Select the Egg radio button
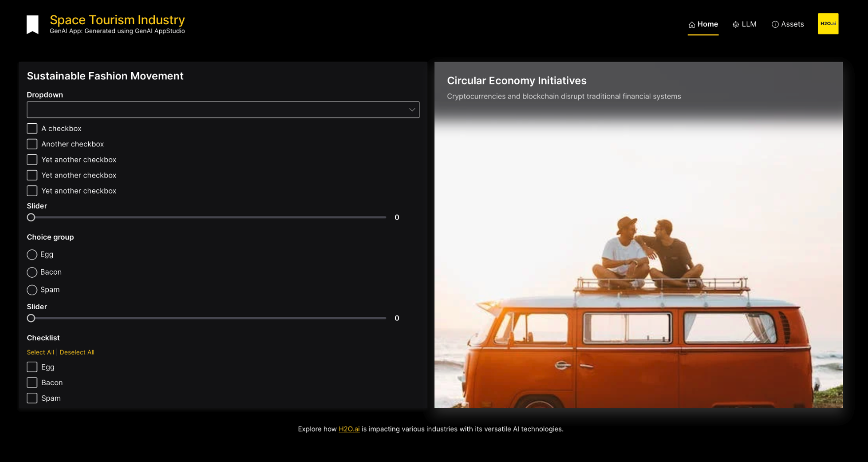Viewport: 868px width, 462px height. point(32,255)
